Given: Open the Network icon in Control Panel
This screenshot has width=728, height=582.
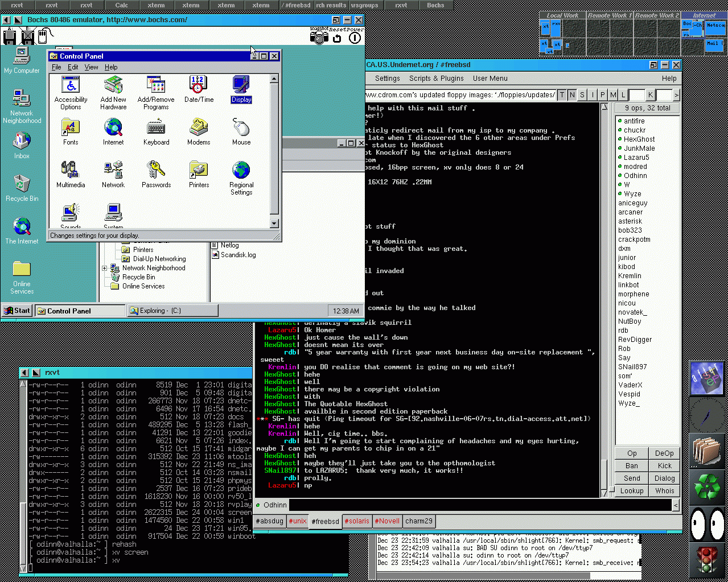Looking at the screenshot, I should [113, 175].
